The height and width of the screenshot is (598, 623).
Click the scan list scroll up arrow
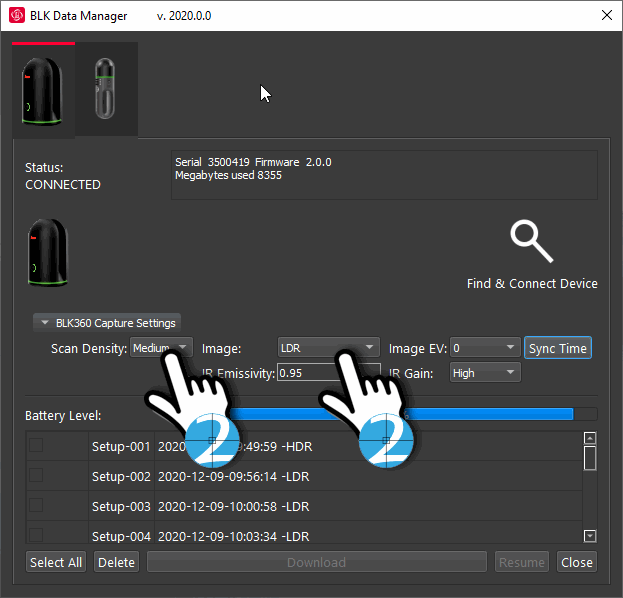coord(590,438)
